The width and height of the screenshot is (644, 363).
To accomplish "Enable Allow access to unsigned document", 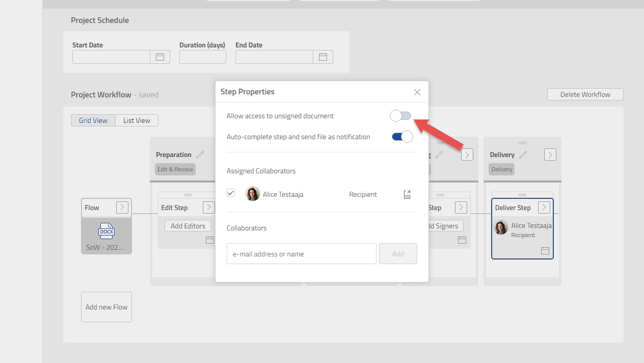I will coord(400,116).
